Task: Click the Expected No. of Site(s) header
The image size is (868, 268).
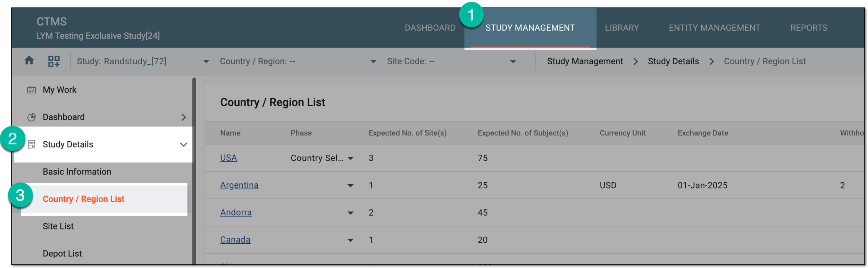Action: (408, 133)
